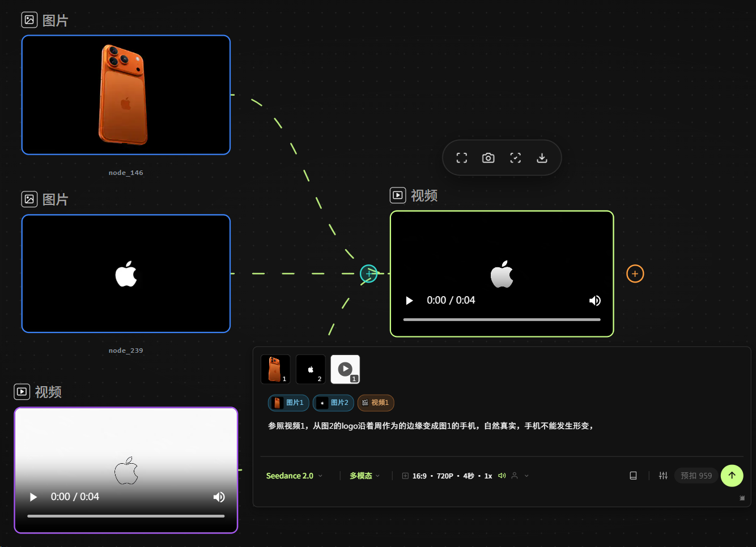The image size is (756, 547).
Task: Click the camera snapshot icon
Action: click(489, 158)
